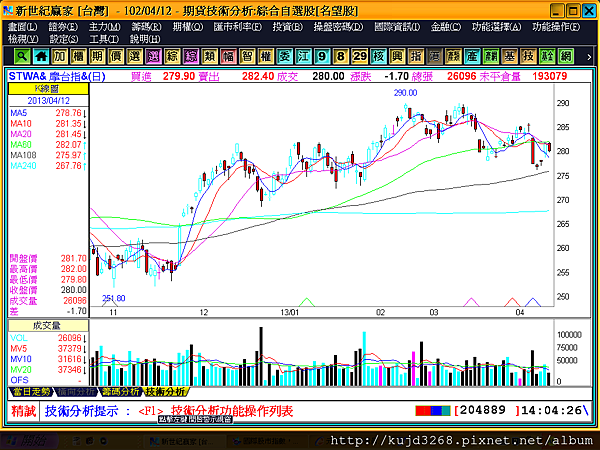Image resolution: width=600 pixels, height=450 pixels.
Task: Open the 期權(O) menu
Action: pyautogui.click(x=188, y=27)
